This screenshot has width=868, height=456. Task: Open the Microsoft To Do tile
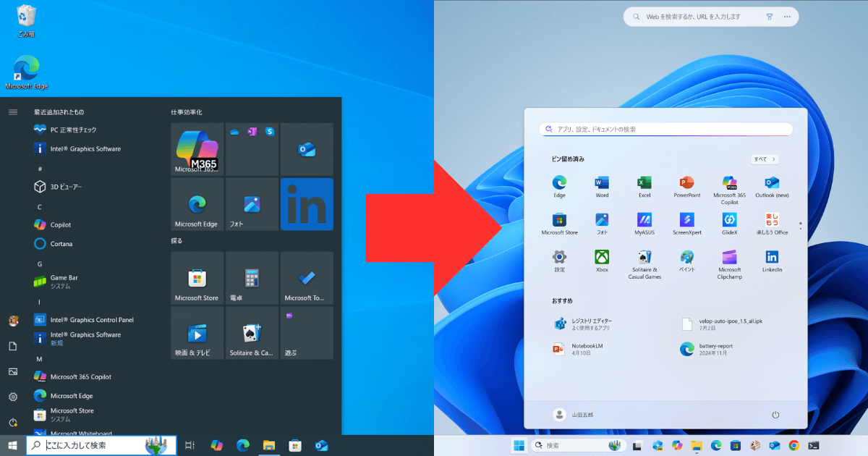point(307,278)
